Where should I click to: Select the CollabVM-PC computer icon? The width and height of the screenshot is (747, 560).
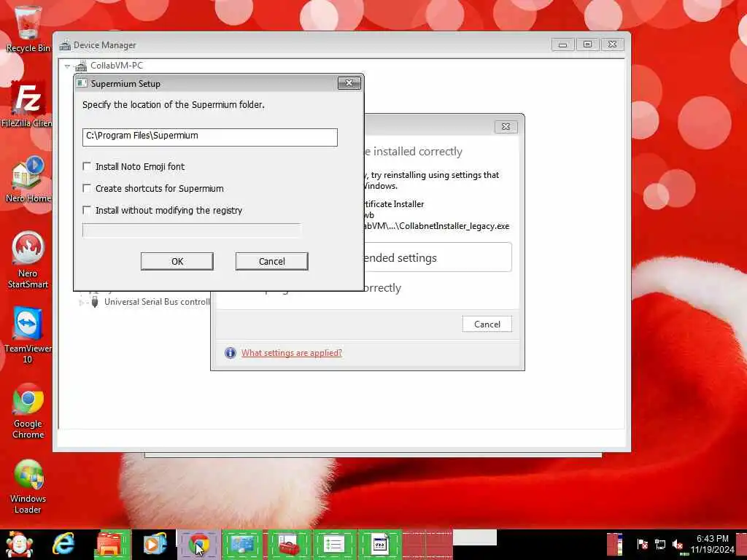[x=81, y=66]
